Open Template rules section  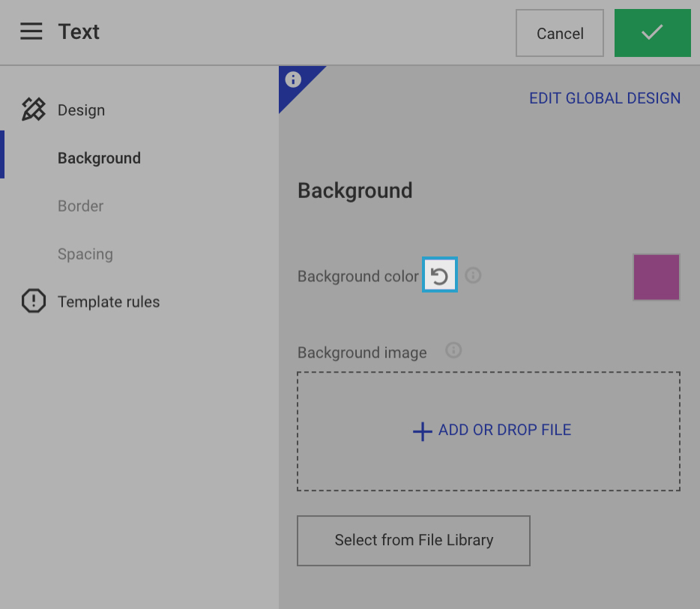pos(109,301)
